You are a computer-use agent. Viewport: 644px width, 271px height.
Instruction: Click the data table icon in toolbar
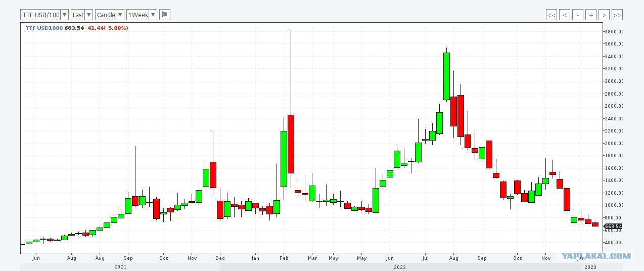point(165,15)
